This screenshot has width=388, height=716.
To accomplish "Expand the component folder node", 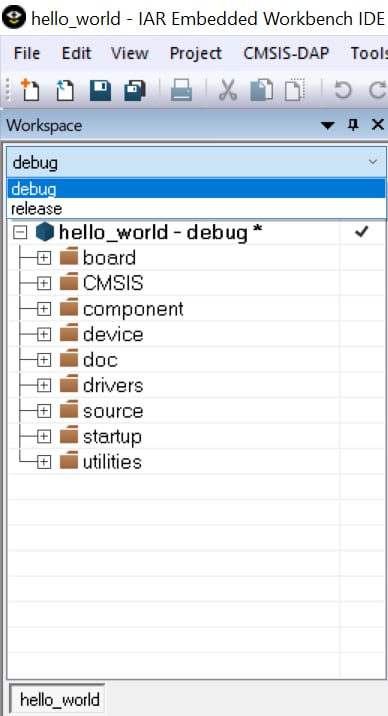I will point(43,310).
